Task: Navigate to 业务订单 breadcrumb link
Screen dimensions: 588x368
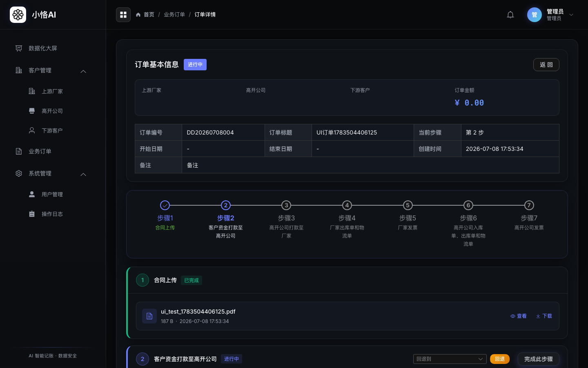Action: (x=174, y=15)
